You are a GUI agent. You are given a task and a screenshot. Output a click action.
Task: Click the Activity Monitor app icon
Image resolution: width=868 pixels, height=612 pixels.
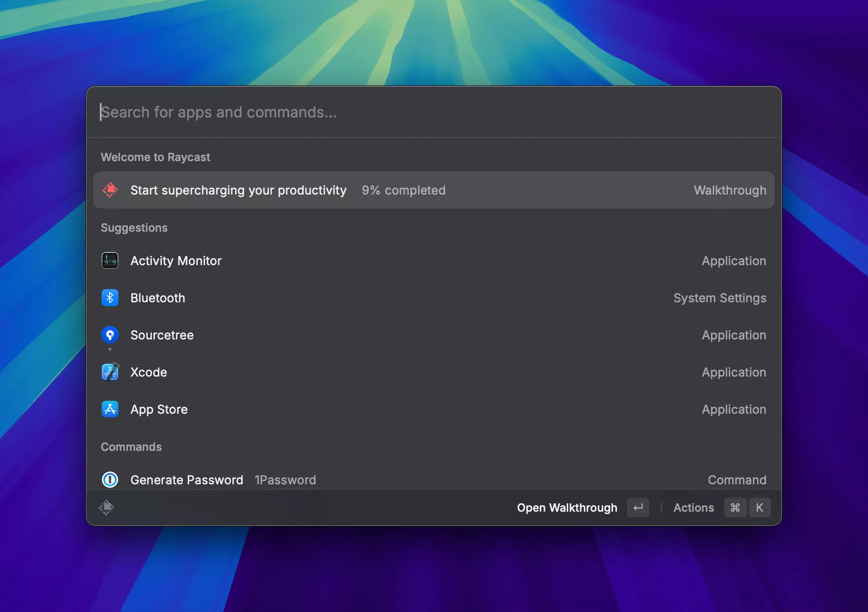[110, 260]
